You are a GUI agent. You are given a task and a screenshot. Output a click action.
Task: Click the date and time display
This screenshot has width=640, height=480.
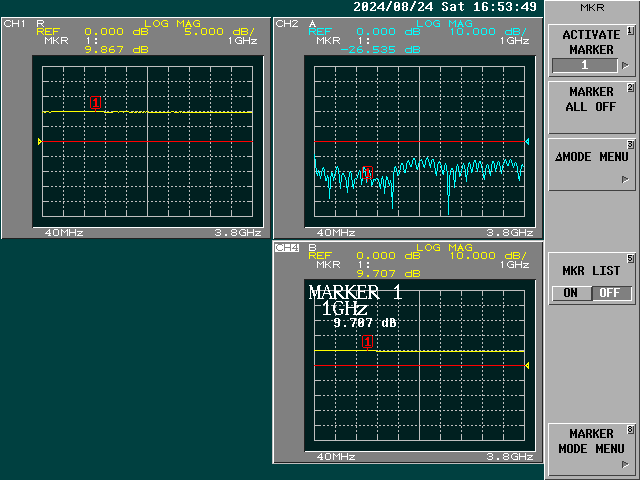(444, 7)
